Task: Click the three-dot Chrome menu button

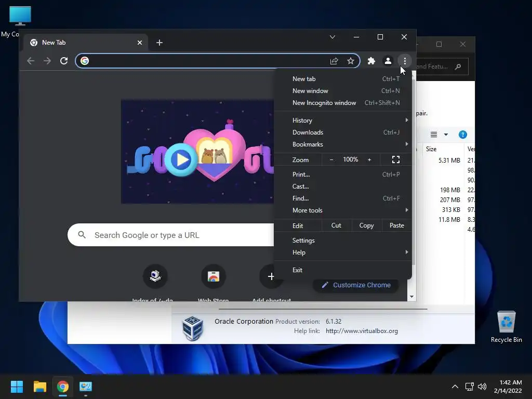Action: pos(404,61)
